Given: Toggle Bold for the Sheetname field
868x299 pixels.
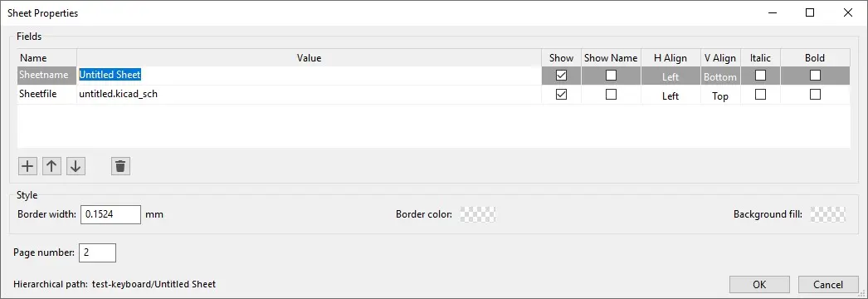Looking at the screenshot, I should pos(815,76).
